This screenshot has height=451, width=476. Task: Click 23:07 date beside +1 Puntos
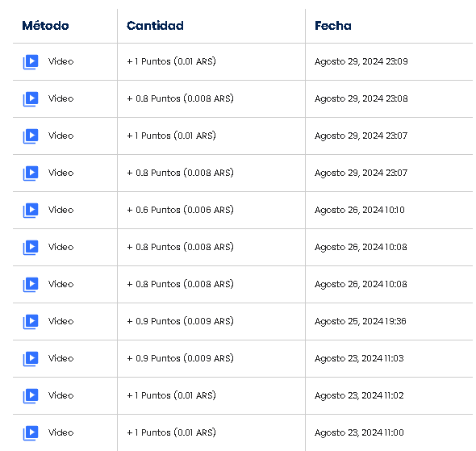point(361,136)
